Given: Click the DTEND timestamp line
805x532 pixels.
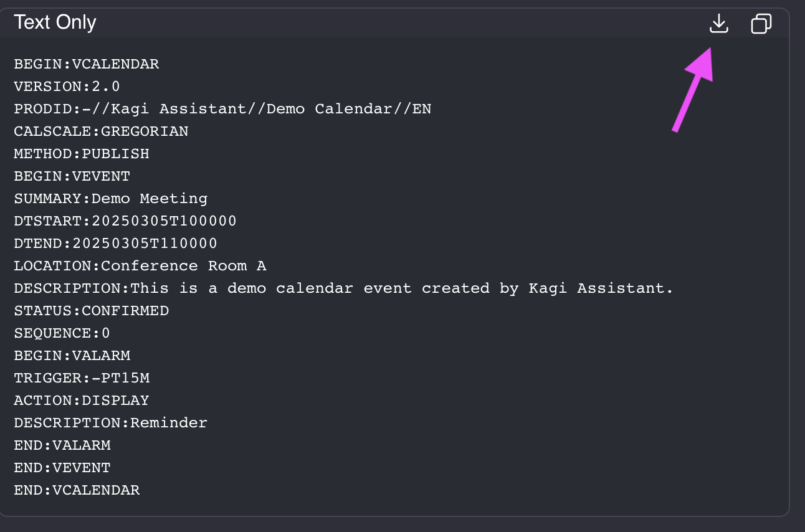Looking at the screenshot, I should (x=115, y=244).
